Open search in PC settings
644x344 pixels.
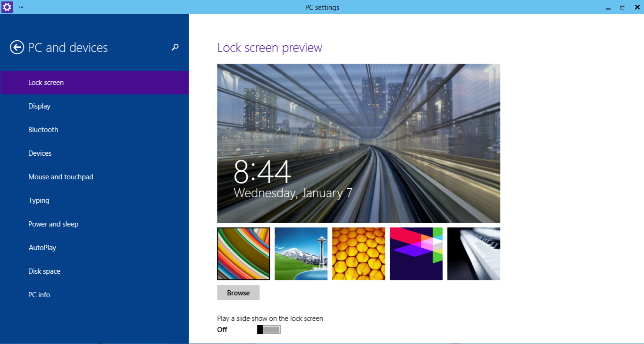175,47
